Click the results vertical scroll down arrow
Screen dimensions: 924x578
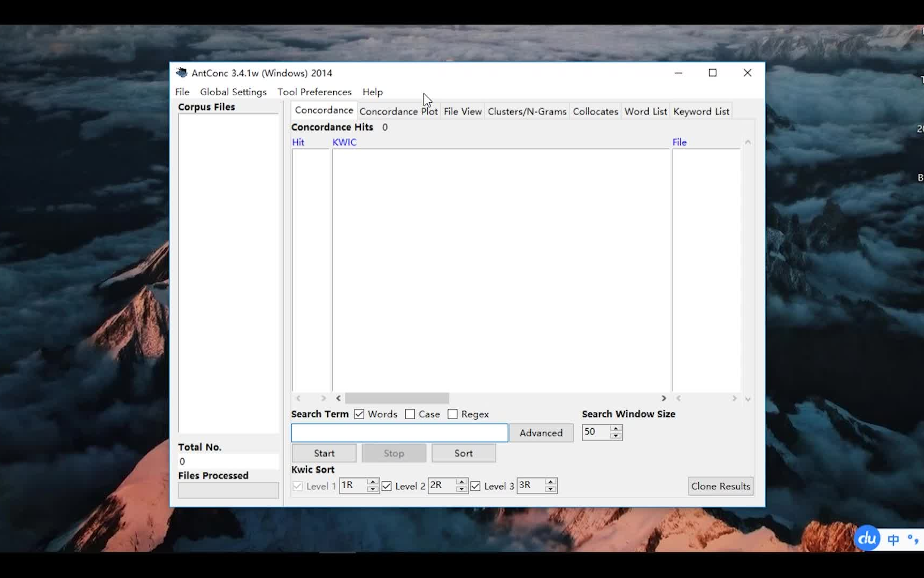click(748, 399)
